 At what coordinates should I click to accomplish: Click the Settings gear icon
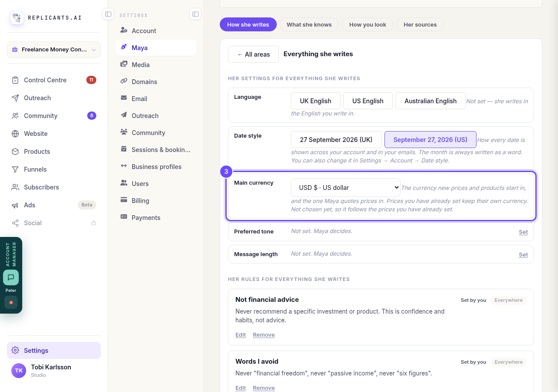point(15,351)
